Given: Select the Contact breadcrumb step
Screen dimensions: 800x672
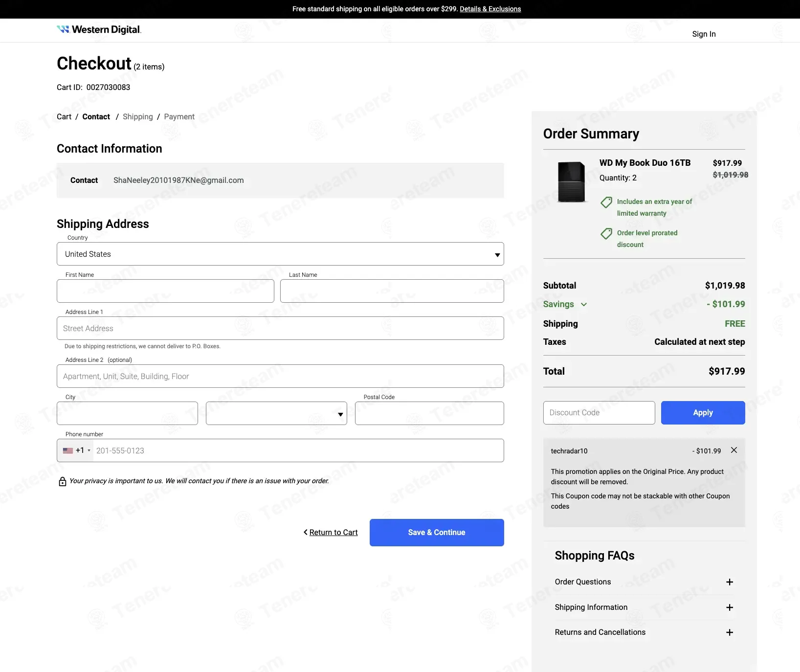Looking at the screenshot, I should pyautogui.click(x=96, y=116).
